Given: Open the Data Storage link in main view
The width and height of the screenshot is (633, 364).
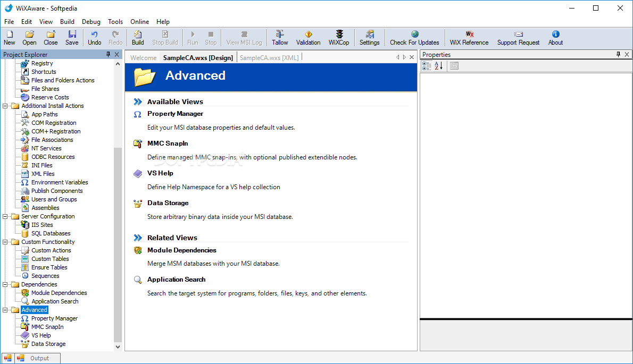Looking at the screenshot, I should [x=168, y=203].
